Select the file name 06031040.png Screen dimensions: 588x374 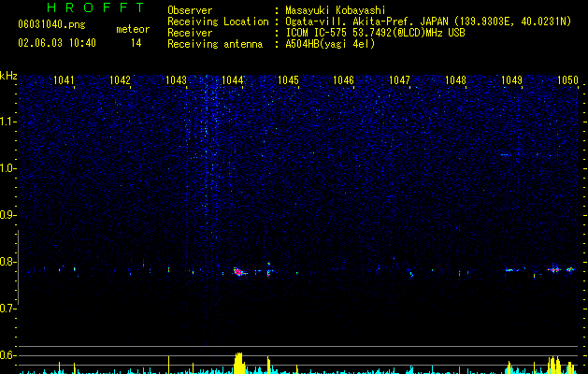coord(51,24)
